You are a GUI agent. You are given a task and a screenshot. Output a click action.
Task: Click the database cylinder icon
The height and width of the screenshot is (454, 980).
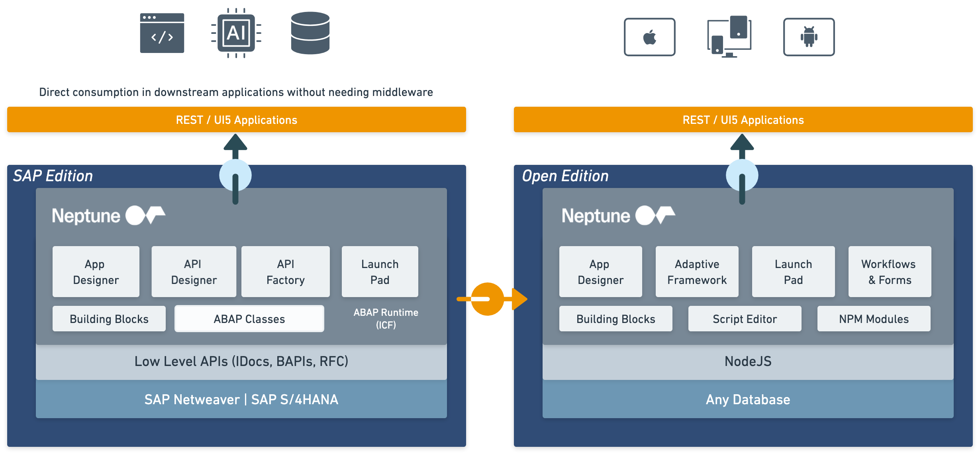click(x=310, y=33)
